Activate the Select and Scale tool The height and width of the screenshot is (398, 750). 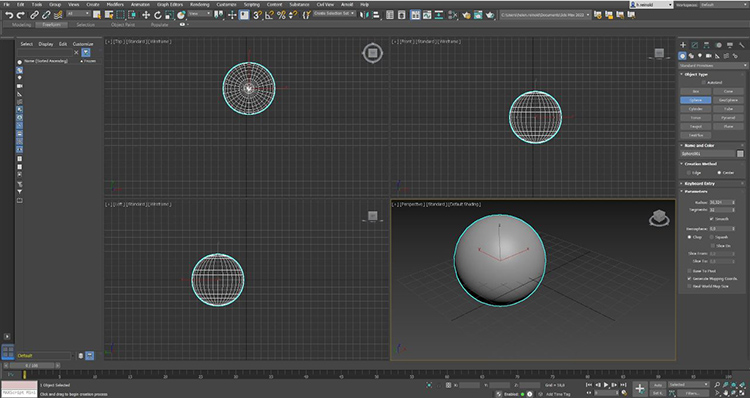pos(169,15)
